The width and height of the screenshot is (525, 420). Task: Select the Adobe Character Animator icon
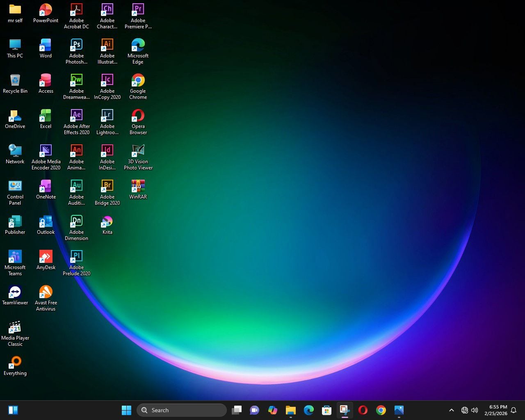[x=107, y=16]
